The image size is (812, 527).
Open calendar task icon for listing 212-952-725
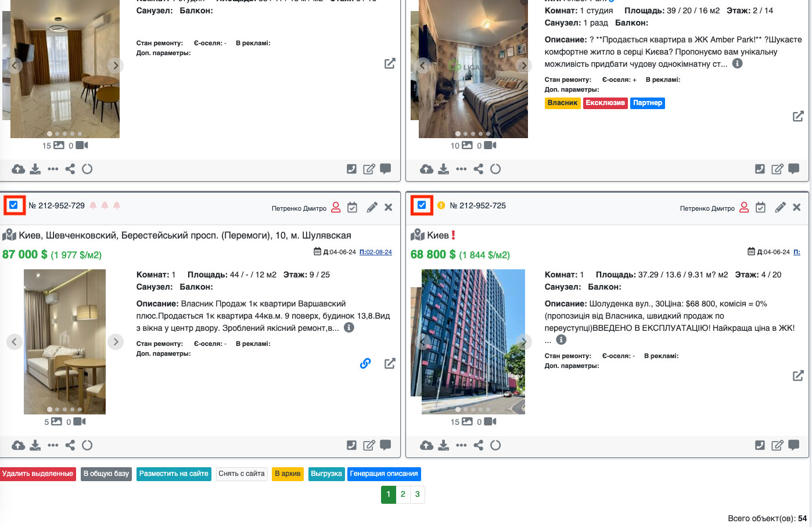760,207
